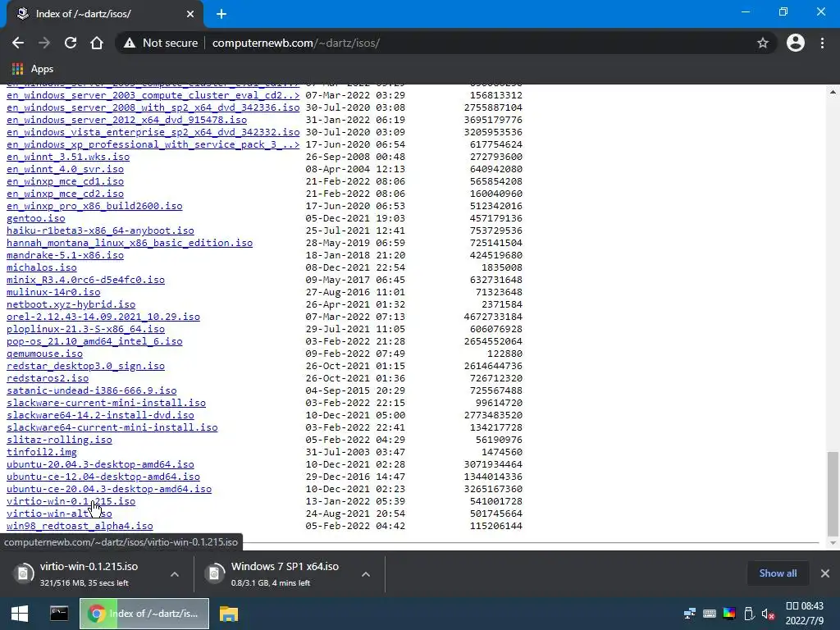Image resolution: width=840 pixels, height=630 pixels.
Task: Open the en_winnt_4.0_svr.iso link
Action: pos(66,169)
